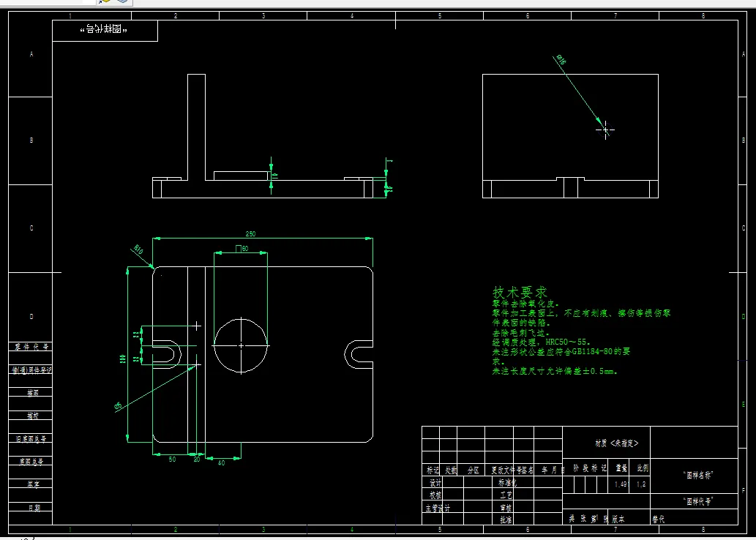Click the 描图 cell in left margin

click(31, 393)
